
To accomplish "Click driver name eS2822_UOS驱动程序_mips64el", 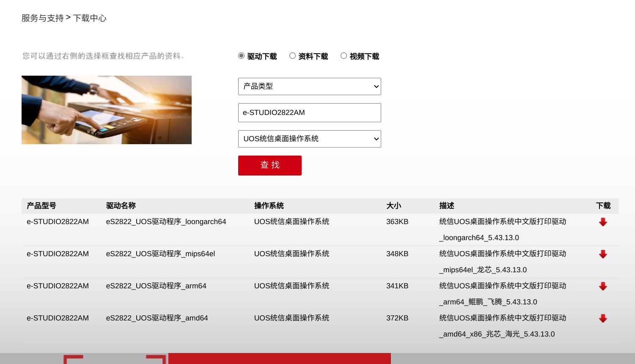I will coord(161,254).
